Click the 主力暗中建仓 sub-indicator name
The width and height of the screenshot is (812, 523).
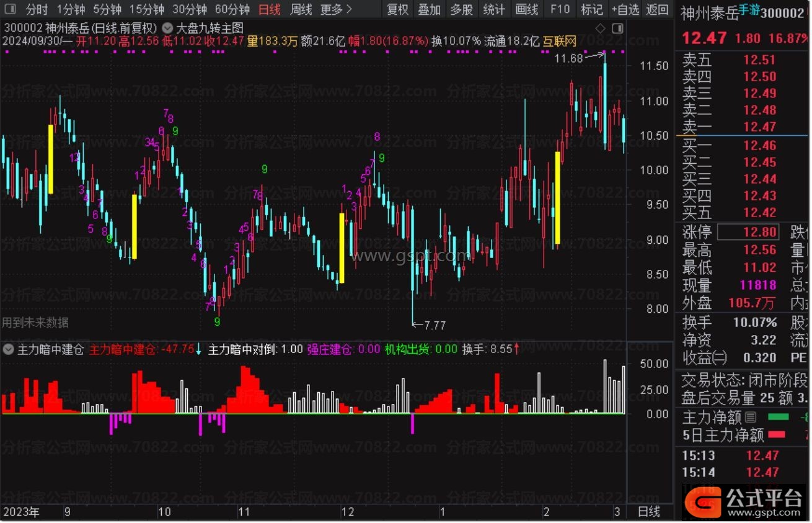50,349
